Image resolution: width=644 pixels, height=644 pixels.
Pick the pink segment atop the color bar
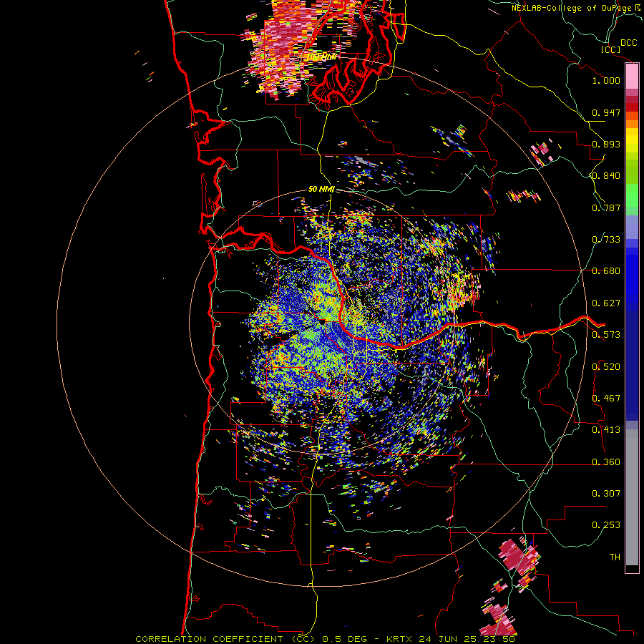tap(632, 77)
